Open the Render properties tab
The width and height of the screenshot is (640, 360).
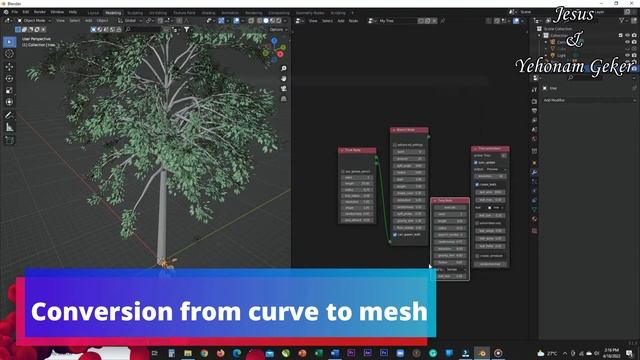534,101
